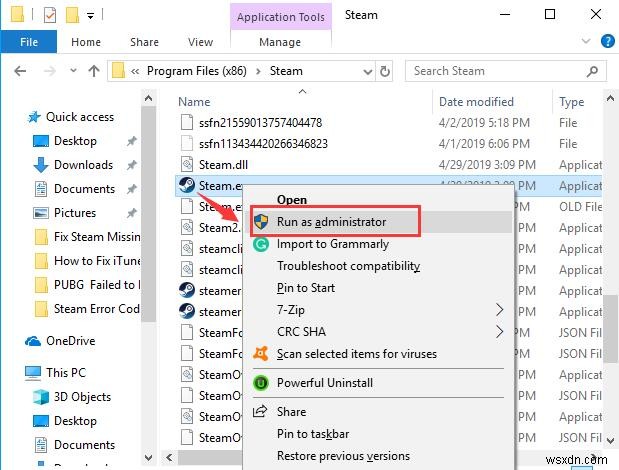Select file ssfn11343442026634682З
The height and width of the screenshot is (470, 619).
[x=263, y=144]
